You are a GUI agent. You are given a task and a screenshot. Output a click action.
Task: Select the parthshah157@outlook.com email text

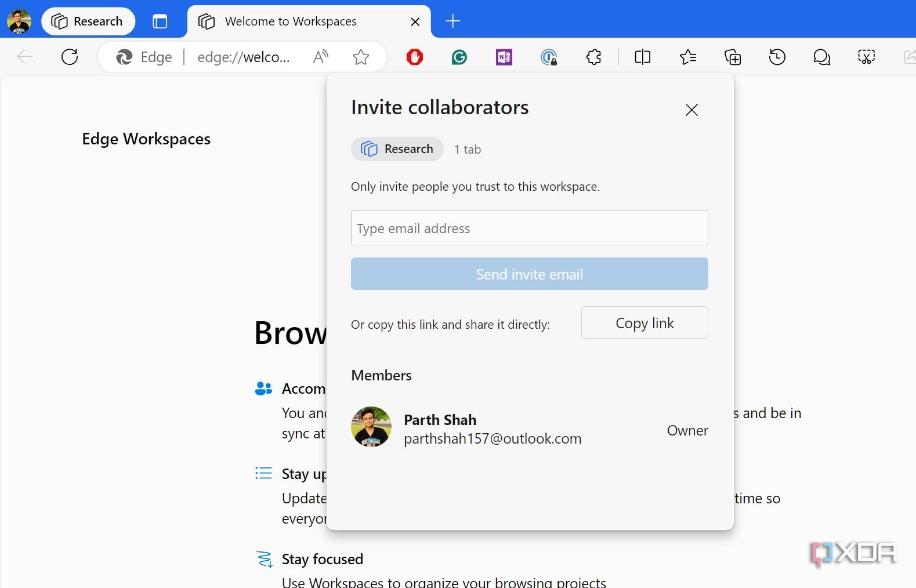pyautogui.click(x=493, y=439)
